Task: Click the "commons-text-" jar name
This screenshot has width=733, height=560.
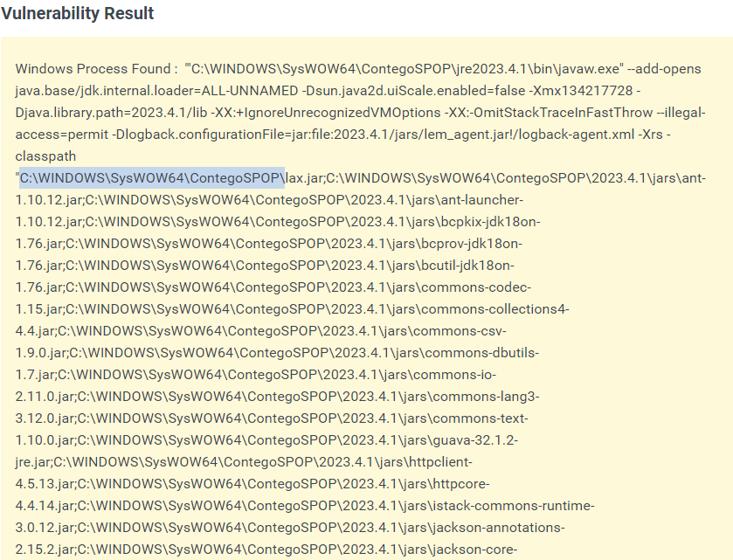Action: pos(481,418)
